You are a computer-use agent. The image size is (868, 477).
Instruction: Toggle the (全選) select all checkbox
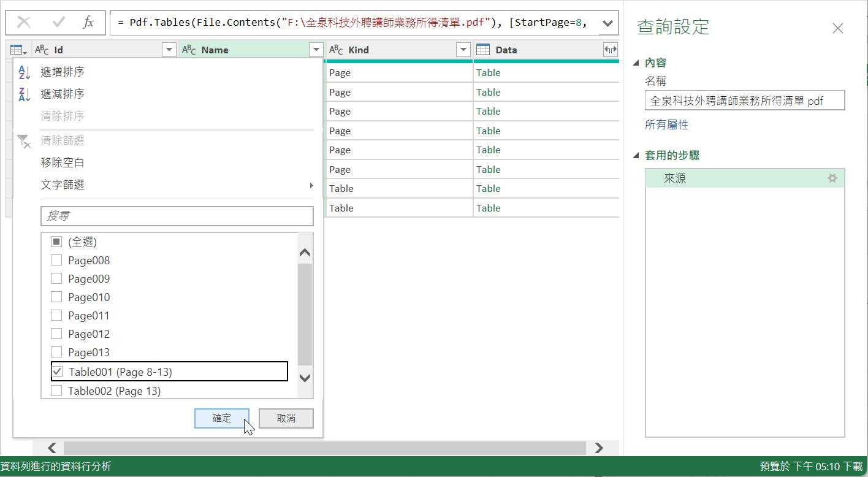pos(56,242)
